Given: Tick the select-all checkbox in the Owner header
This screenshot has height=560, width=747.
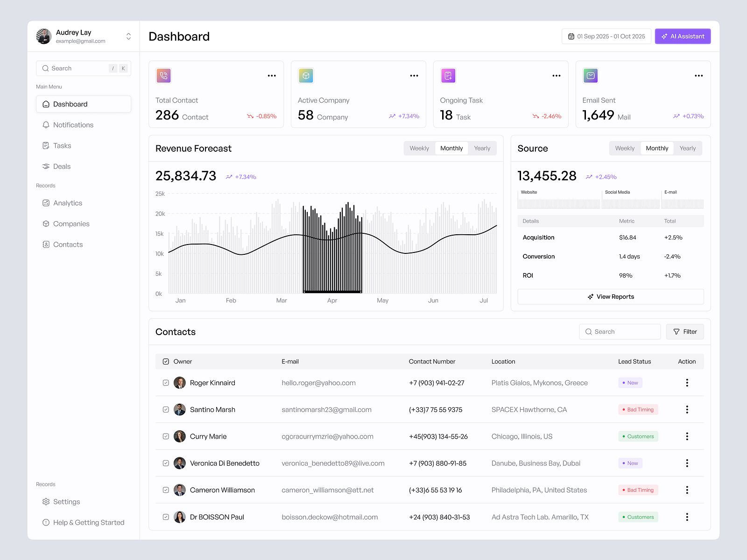Looking at the screenshot, I should [166, 361].
